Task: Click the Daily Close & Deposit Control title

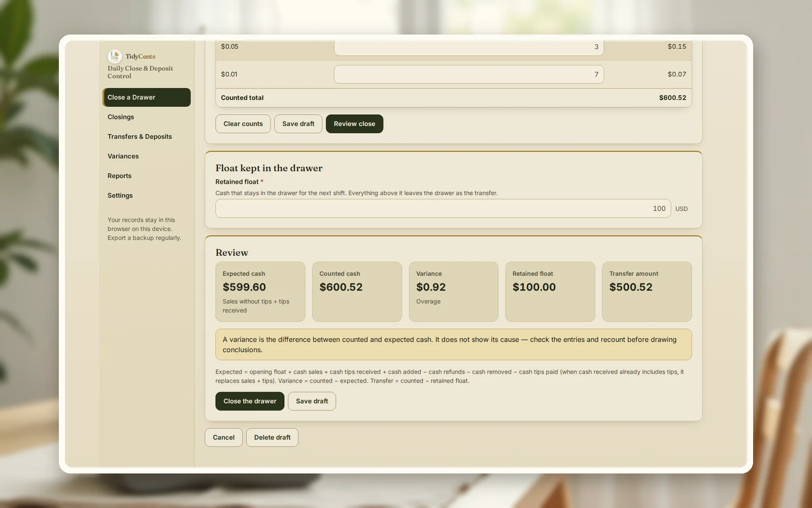Action: coord(140,72)
